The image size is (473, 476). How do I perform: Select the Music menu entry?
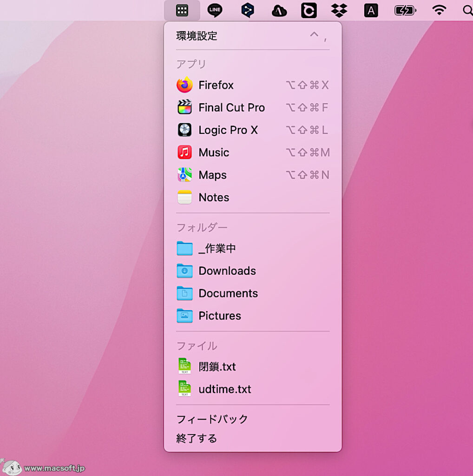(x=253, y=152)
